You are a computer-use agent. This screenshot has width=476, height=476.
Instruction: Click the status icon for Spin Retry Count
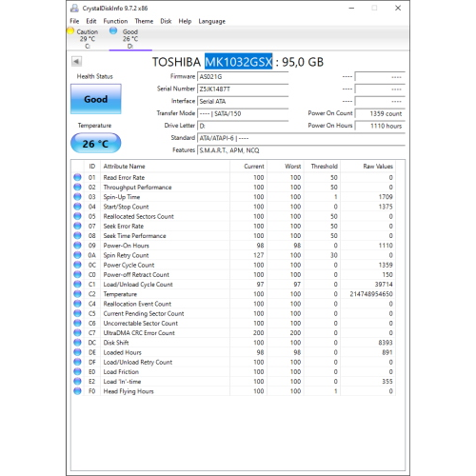[77, 255]
